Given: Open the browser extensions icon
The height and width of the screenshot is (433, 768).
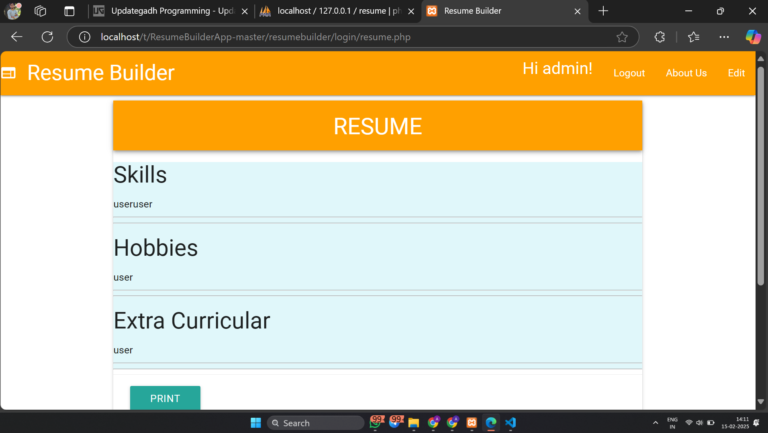Looking at the screenshot, I should pyautogui.click(x=660, y=37).
